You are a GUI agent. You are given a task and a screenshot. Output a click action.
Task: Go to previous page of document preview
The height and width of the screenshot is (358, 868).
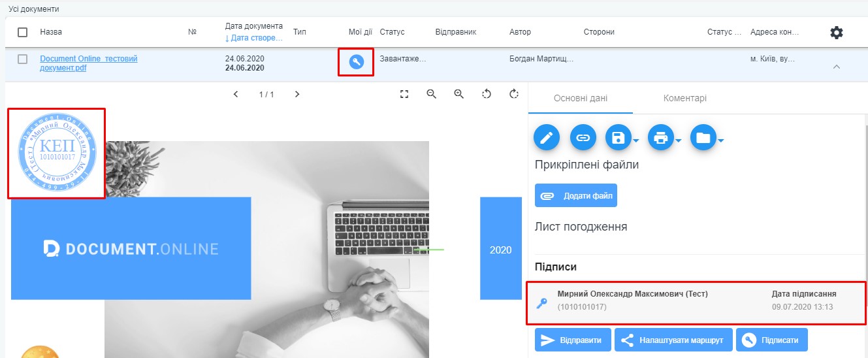coord(236,94)
